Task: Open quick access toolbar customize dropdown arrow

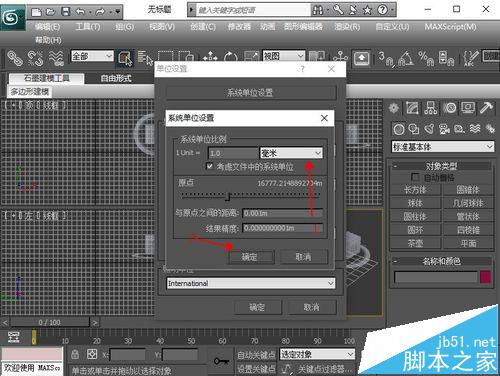Action: tap(118, 12)
